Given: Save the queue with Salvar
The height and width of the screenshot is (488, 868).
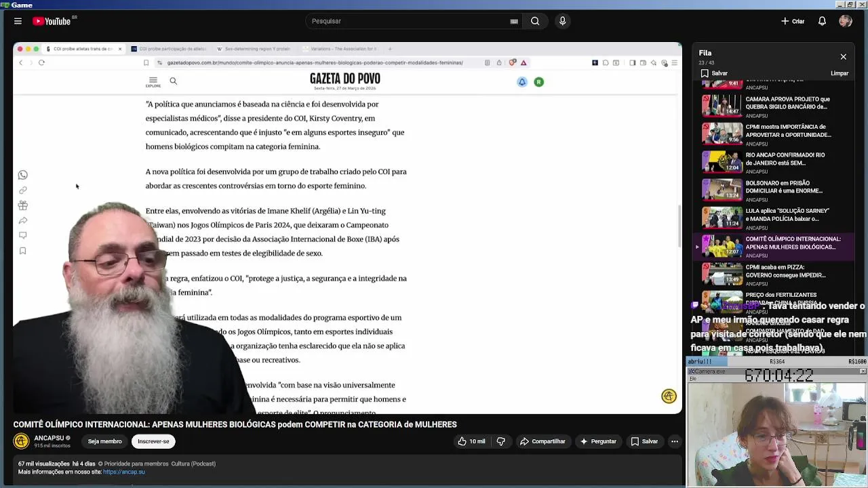Looking at the screenshot, I should tap(714, 73).
